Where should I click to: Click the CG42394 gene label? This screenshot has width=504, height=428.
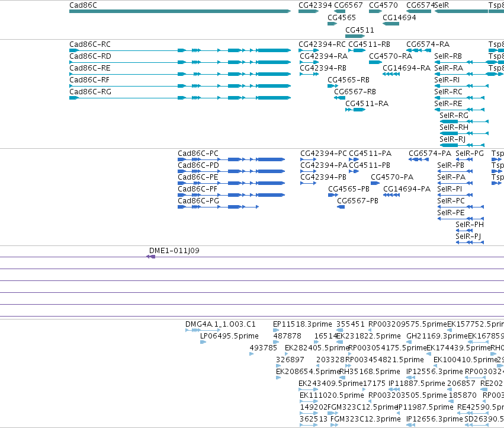click(315, 5)
